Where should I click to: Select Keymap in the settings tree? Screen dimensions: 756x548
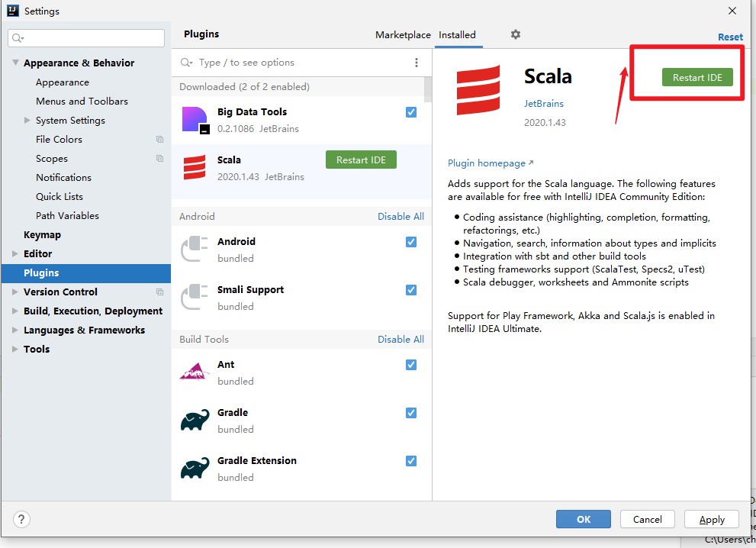(43, 235)
